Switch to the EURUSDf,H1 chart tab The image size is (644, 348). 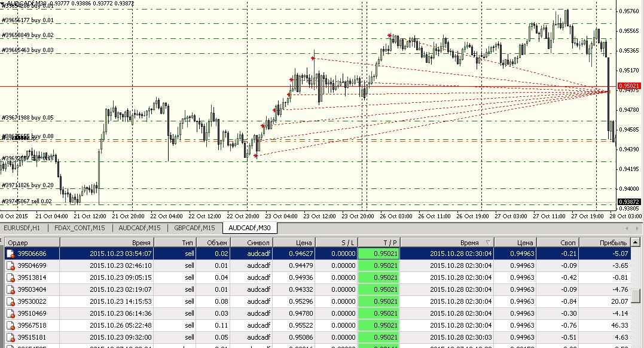click(x=22, y=228)
